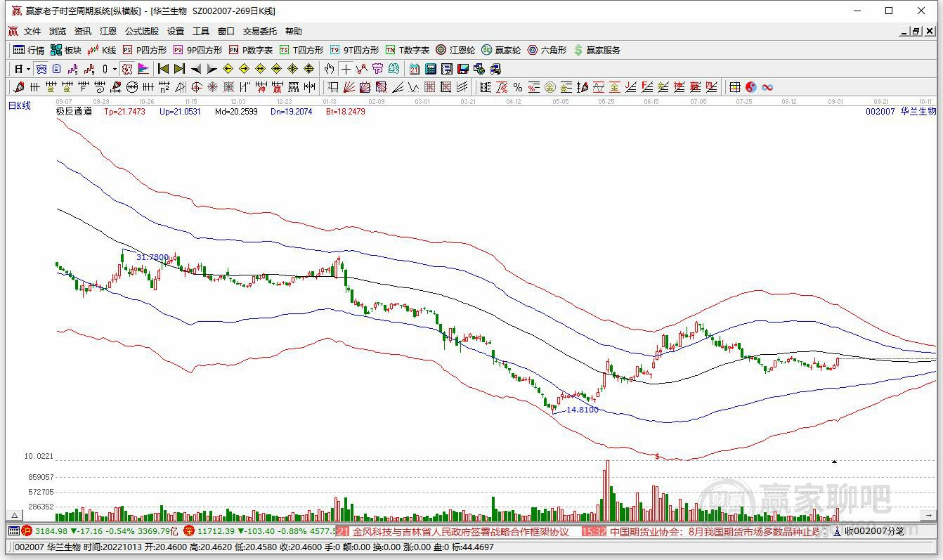Click the percent sign % tool
Screen dimensions: 943x560
(518, 87)
